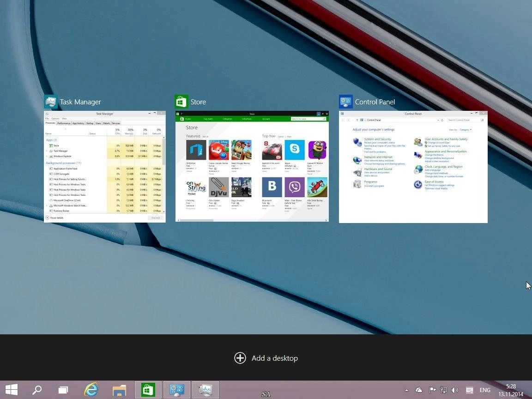This screenshot has height=399, width=532.
Task: Sort by Memory column in Task Manager
Action: pyautogui.click(x=128, y=131)
